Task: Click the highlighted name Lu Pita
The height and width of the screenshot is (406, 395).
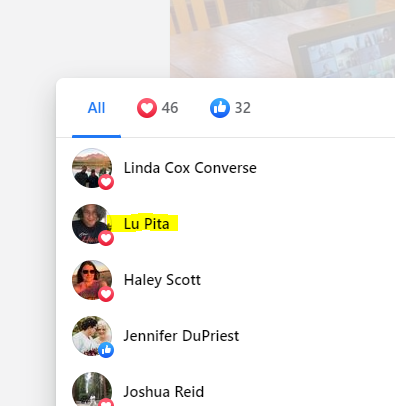Action: tap(147, 224)
